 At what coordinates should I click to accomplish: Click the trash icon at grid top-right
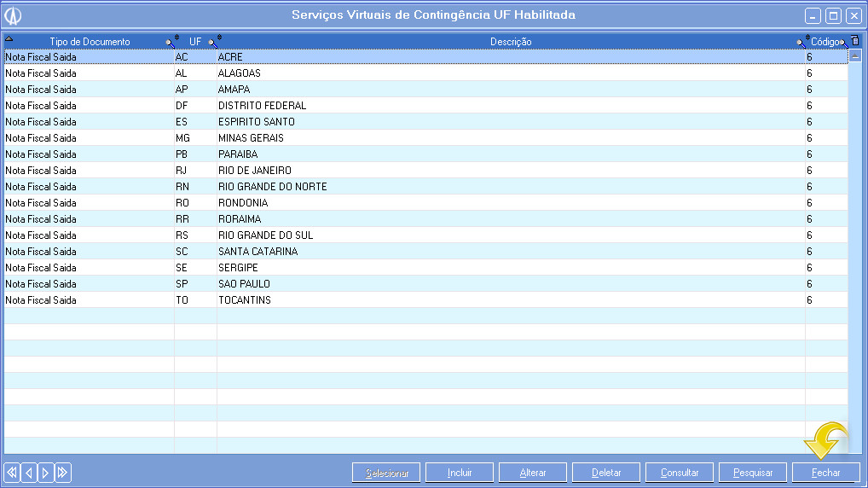(x=854, y=41)
